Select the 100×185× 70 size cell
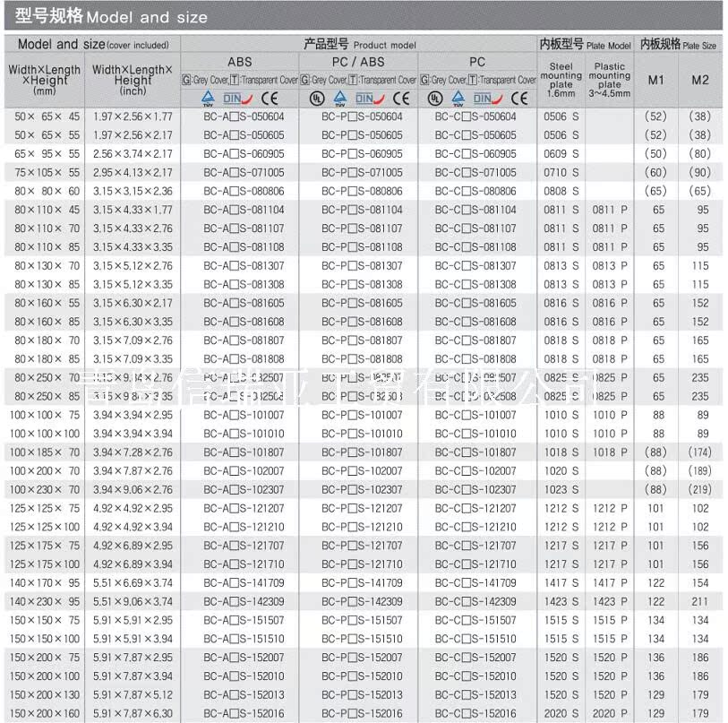This screenshot has width=728, height=723. coord(45,452)
